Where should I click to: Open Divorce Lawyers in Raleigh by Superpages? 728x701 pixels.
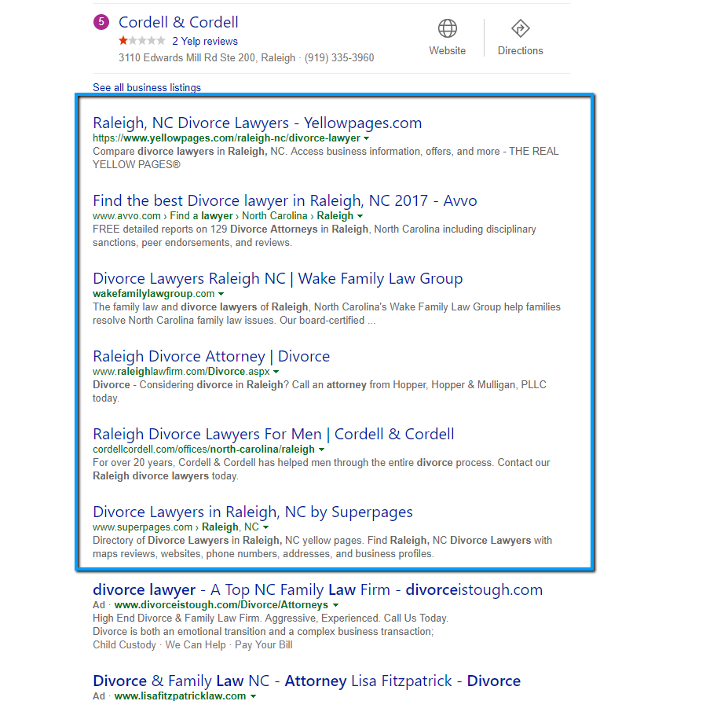253,512
